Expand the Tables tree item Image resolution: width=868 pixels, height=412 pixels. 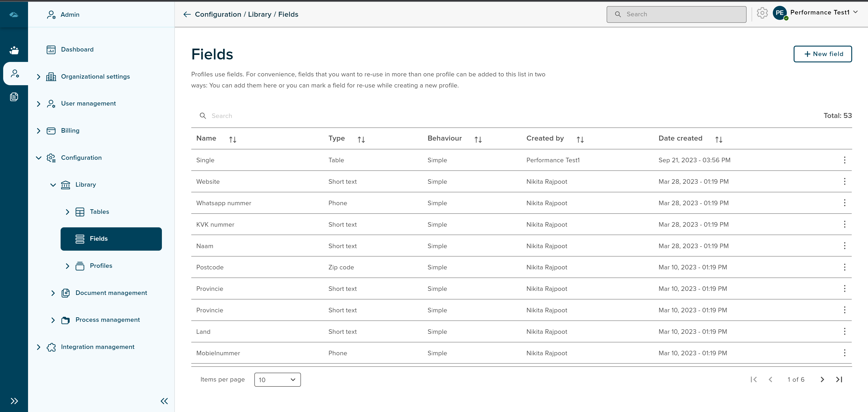67,212
